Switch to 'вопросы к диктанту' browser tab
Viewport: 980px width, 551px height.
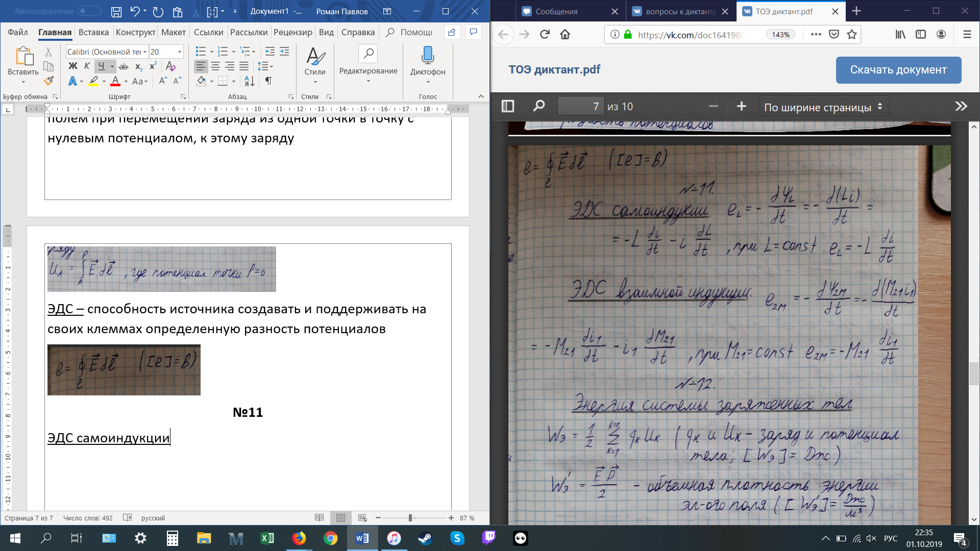pyautogui.click(x=680, y=11)
